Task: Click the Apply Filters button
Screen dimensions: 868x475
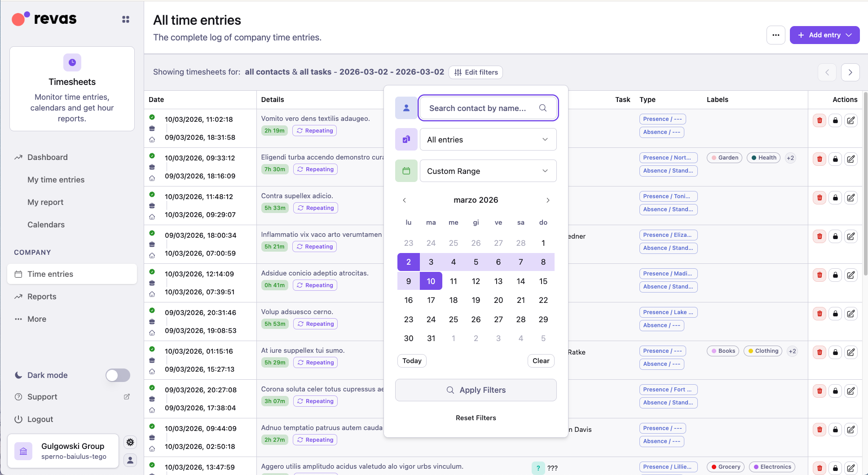Action: pyautogui.click(x=476, y=390)
